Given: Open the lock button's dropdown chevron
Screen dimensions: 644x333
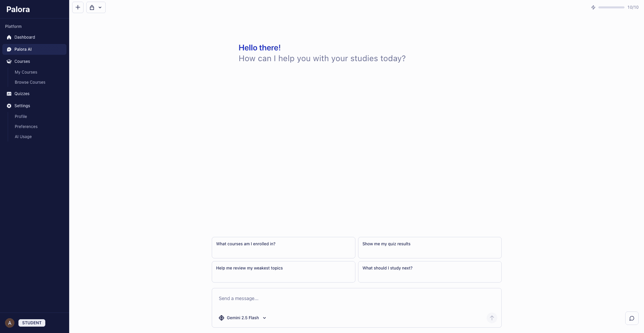Looking at the screenshot, I should click(x=100, y=7).
